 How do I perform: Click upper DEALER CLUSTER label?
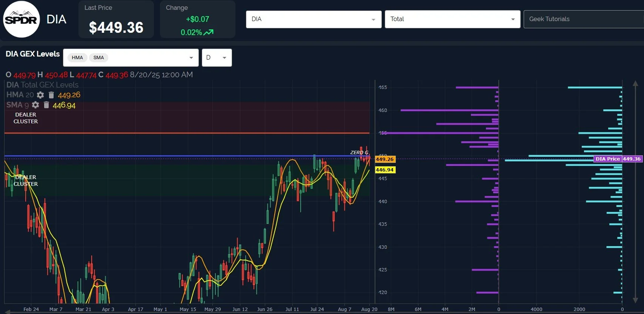pos(26,118)
